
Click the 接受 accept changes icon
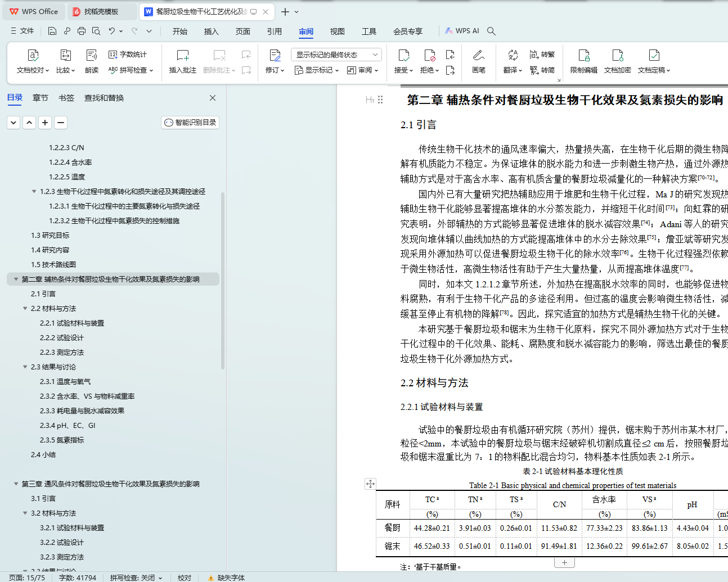[x=403, y=55]
